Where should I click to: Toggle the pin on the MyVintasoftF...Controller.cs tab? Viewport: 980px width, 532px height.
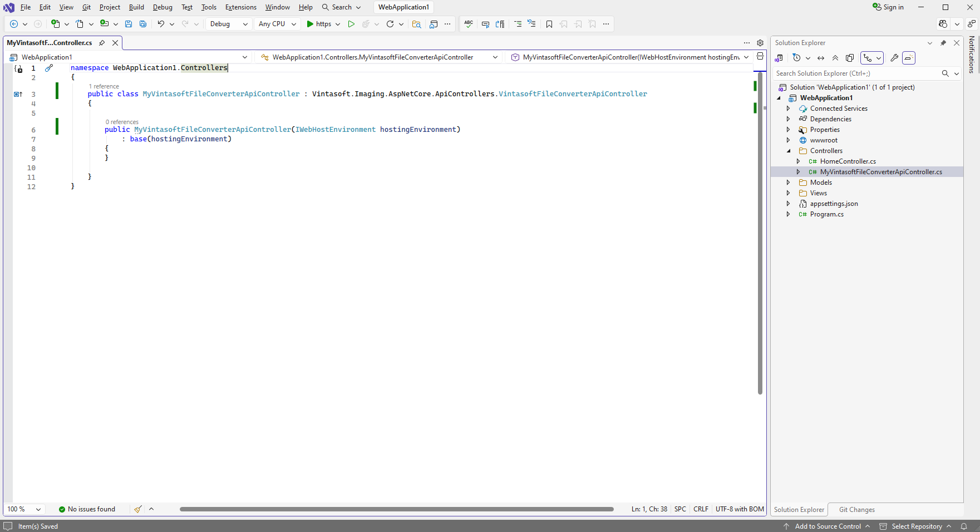tap(102, 42)
